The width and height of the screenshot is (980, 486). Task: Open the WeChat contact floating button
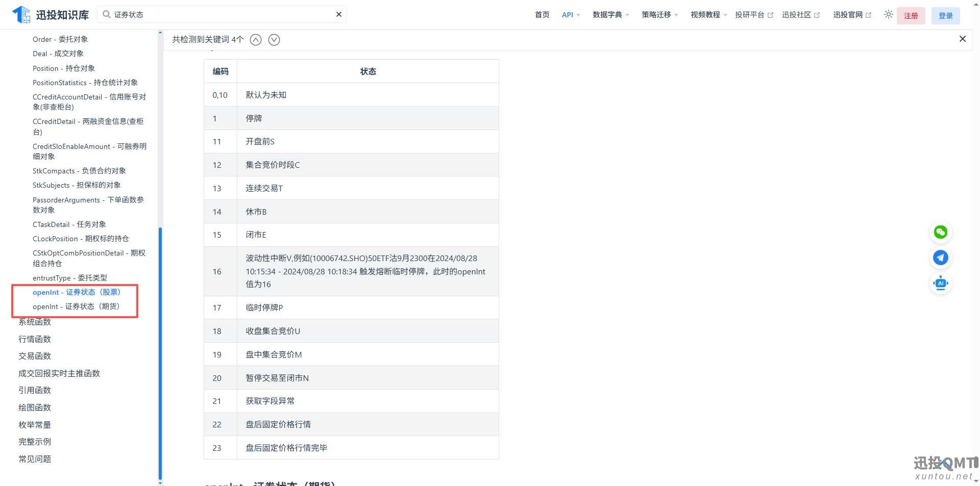click(x=940, y=233)
